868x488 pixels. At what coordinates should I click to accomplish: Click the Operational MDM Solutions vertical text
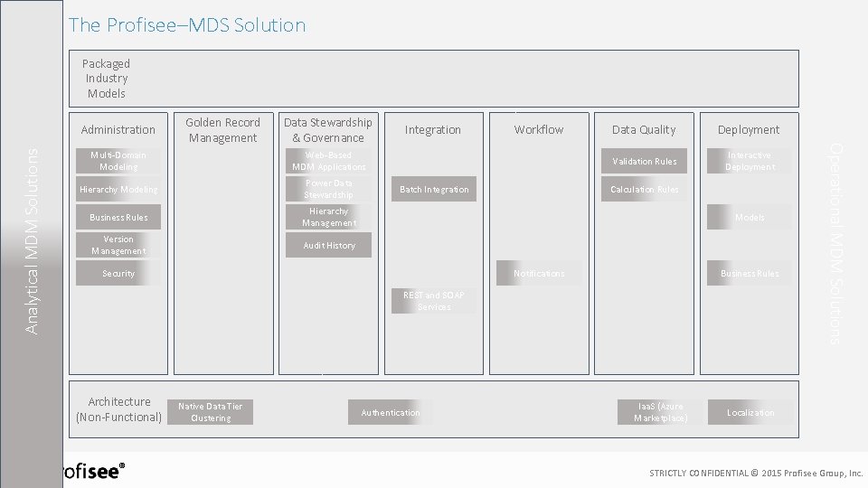835,243
